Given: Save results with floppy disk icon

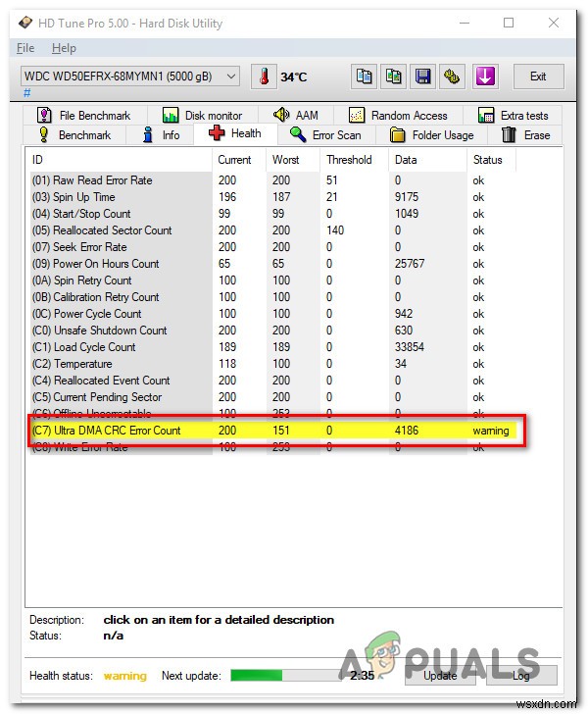Looking at the screenshot, I should tap(422, 76).
